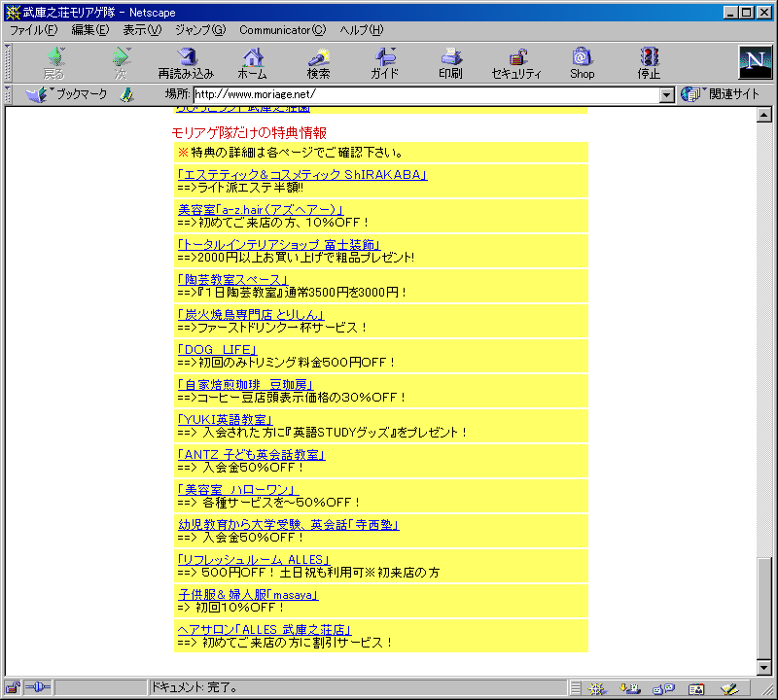This screenshot has width=778, height=700.
Task: Click the title bar Netscape app icon
Action: click(x=13, y=12)
